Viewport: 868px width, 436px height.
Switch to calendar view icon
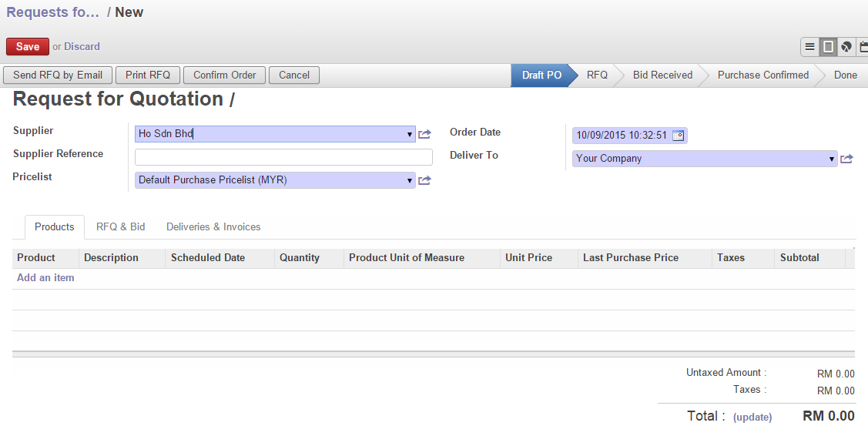tap(863, 47)
